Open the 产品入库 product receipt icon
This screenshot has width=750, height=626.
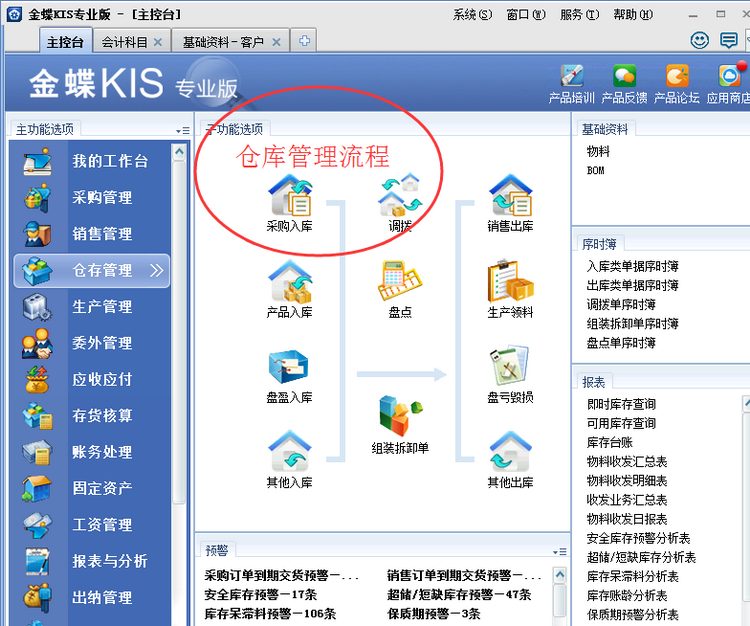pos(289,282)
